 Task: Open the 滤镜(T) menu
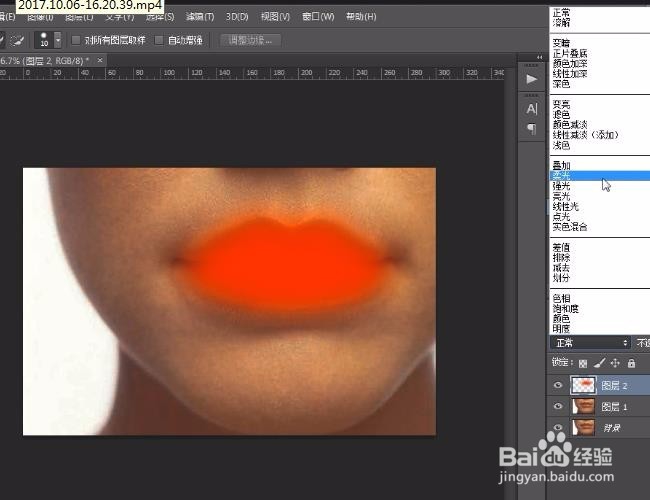click(200, 17)
